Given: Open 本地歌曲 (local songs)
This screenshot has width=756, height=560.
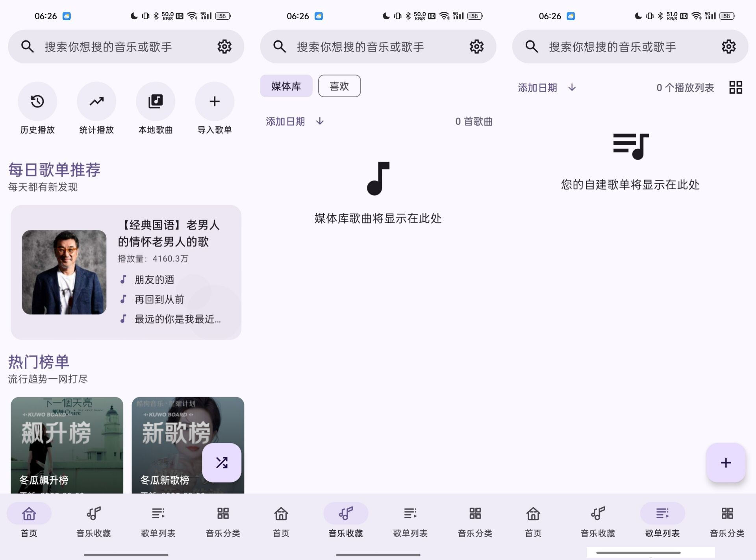Looking at the screenshot, I should [156, 102].
